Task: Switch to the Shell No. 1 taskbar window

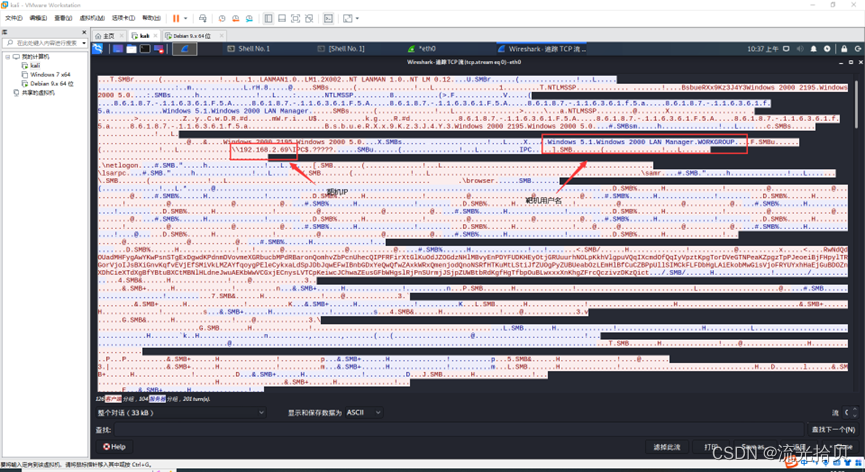Action: [249, 49]
